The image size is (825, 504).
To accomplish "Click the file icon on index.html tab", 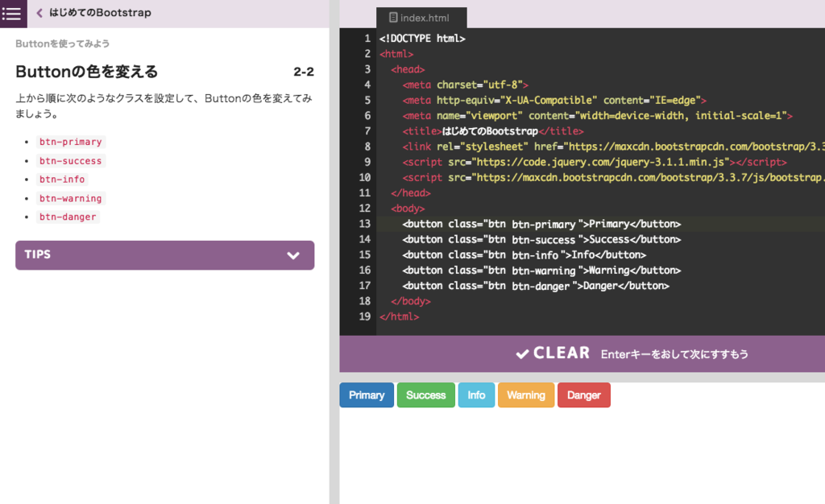I will pos(392,17).
